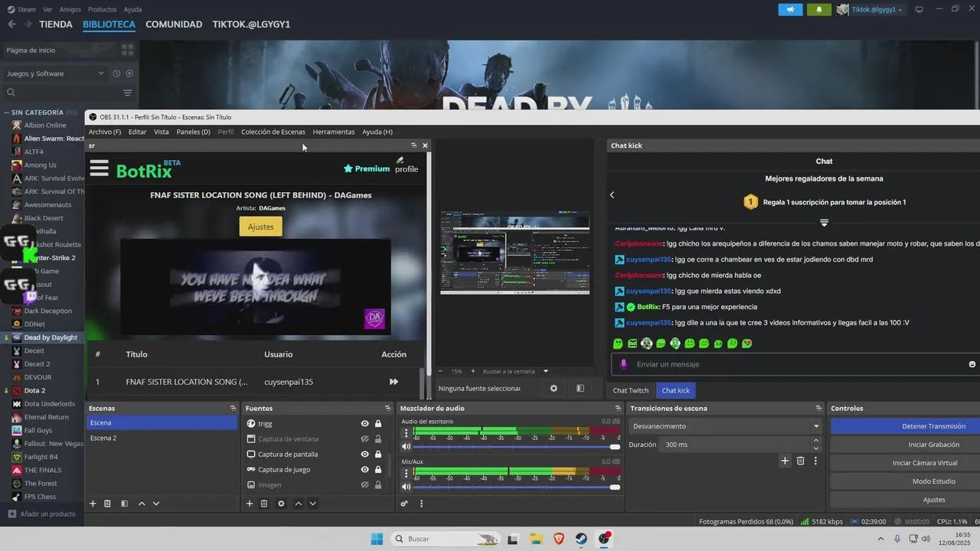
Task: Open source filters icon under preview
Action: point(580,389)
